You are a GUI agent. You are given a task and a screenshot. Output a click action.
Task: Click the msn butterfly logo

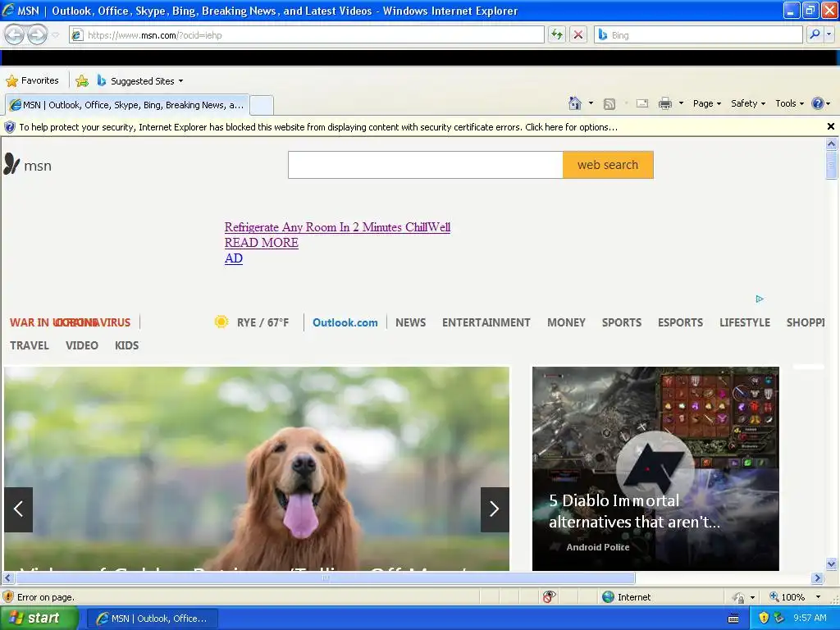(x=27, y=165)
